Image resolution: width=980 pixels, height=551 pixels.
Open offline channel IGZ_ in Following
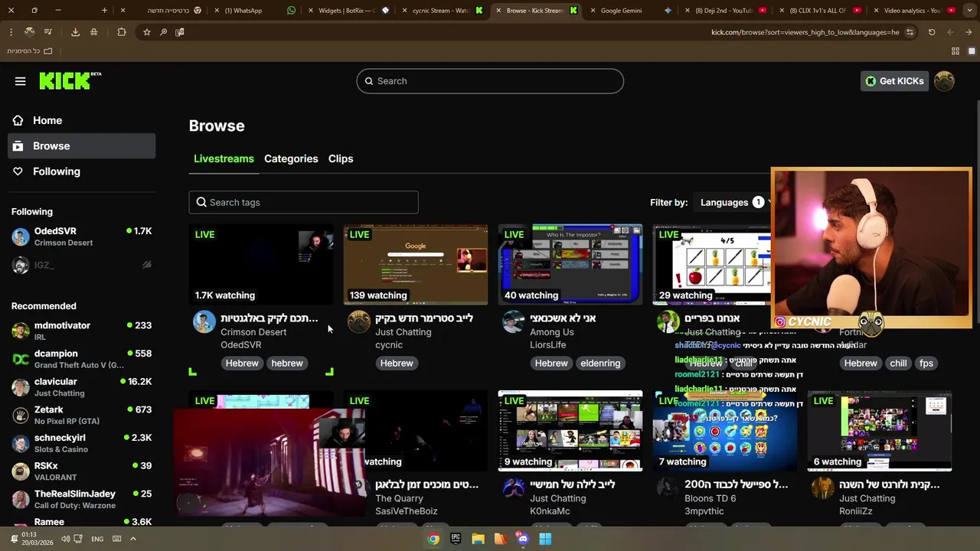[x=81, y=265]
